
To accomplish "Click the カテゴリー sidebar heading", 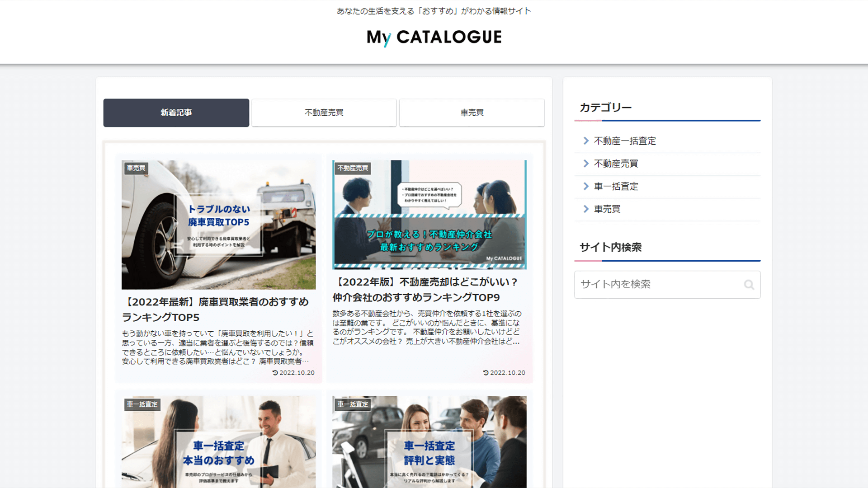I will pos(605,108).
